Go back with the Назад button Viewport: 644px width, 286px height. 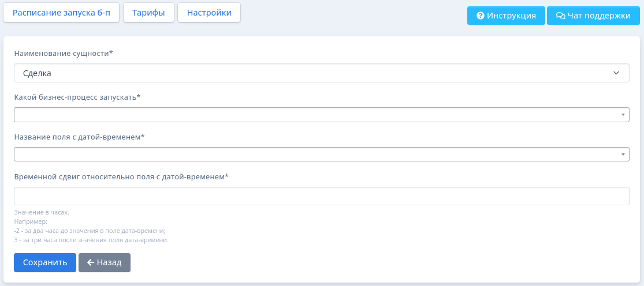(105, 262)
